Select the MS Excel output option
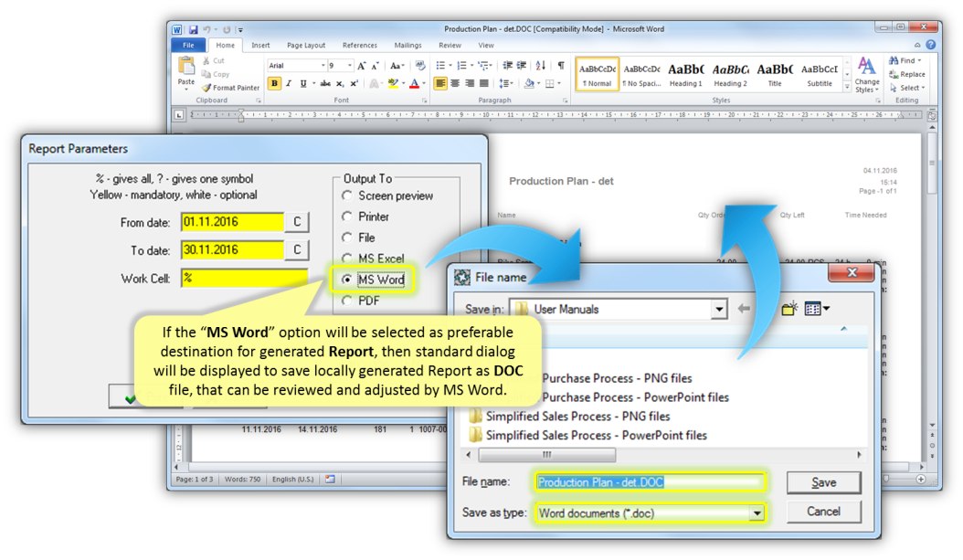The width and height of the screenshot is (963, 560). (x=347, y=258)
